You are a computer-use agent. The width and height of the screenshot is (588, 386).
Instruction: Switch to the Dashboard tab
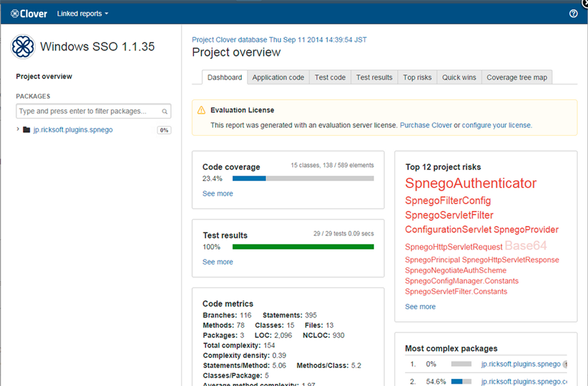point(225,78)
